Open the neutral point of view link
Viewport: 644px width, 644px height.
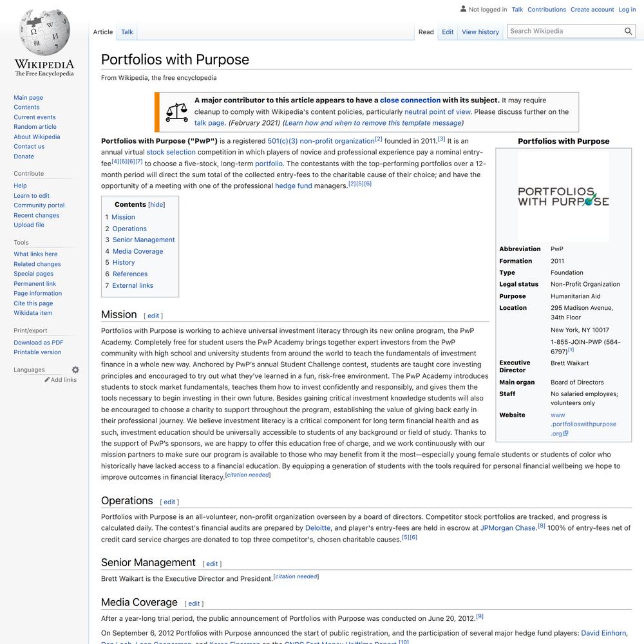(437, 111)
